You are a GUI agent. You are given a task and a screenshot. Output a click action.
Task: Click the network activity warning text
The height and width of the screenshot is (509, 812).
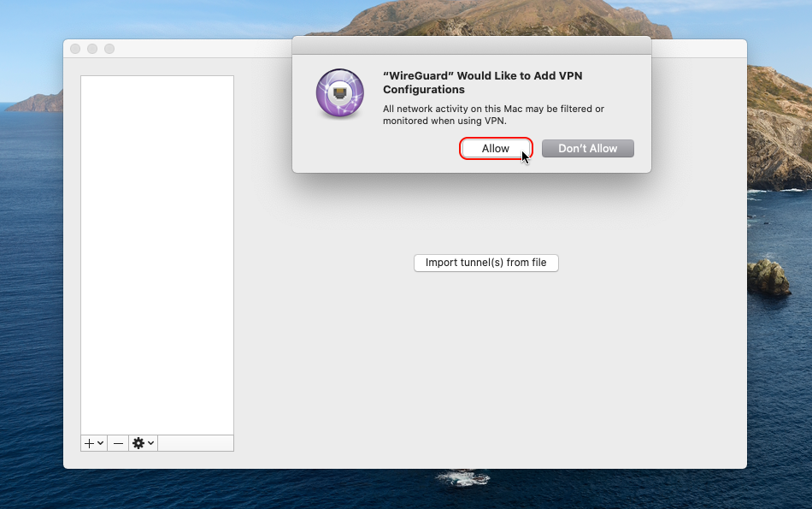pos(493,115)
